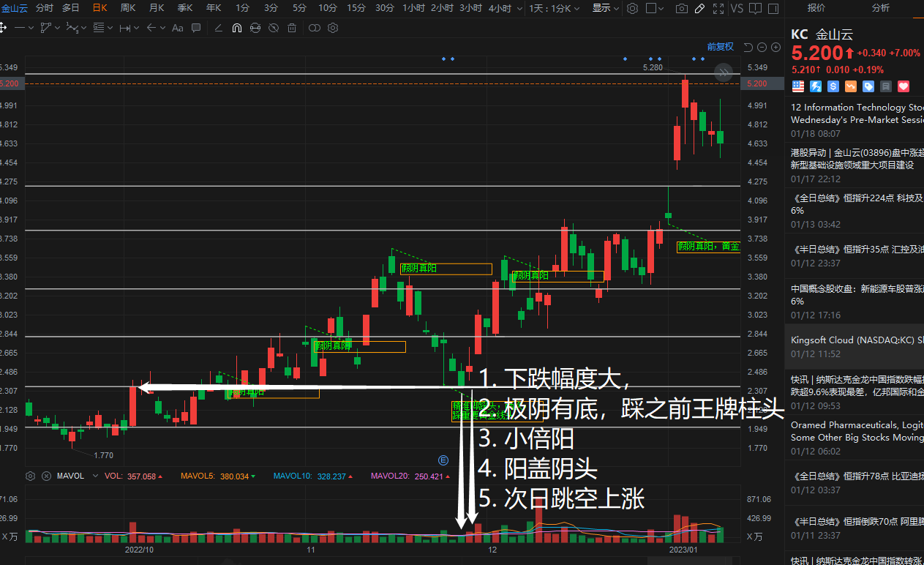Toggle the drawing pencil tool

[699, 8]
